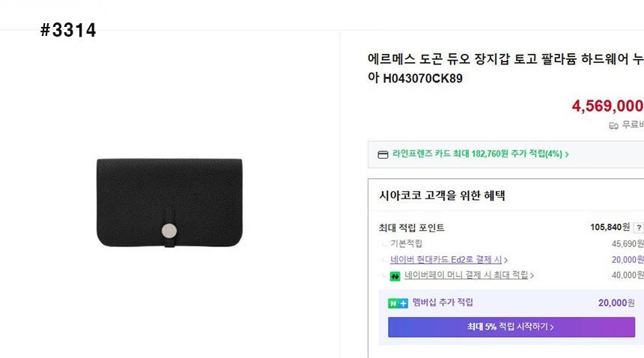Click the red 4,569,000 price
This screenshot has width=644, height=358.
coord(607,106)
